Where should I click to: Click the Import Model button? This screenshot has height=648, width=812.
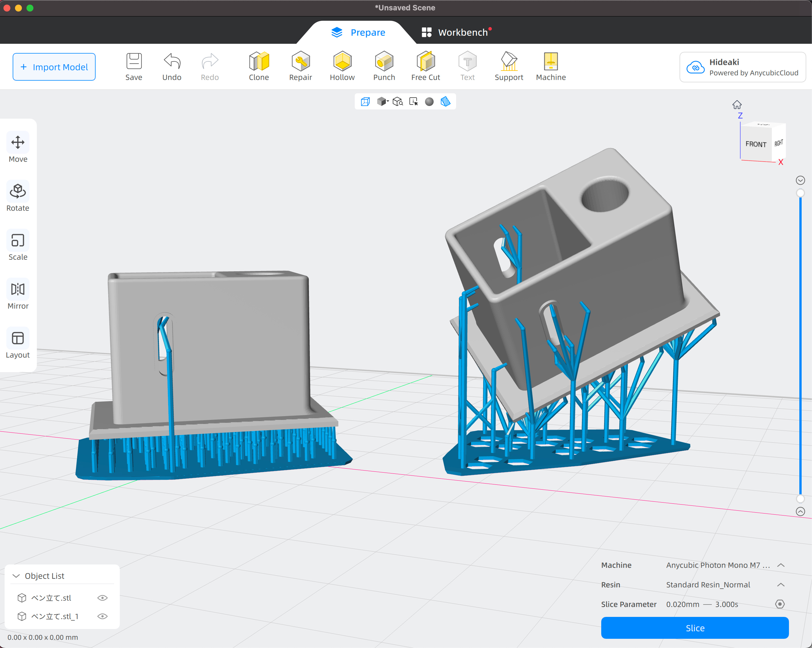pyautogui.click(x=54, y=67)
